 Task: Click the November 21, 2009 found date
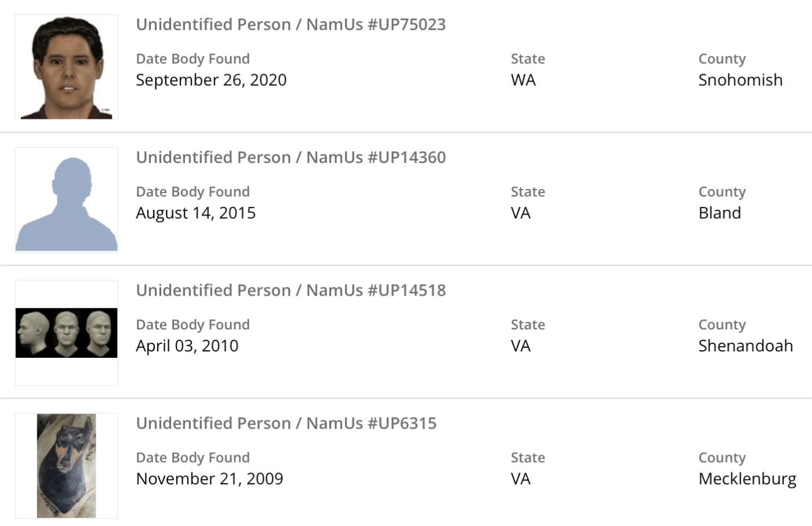(209, 478)
